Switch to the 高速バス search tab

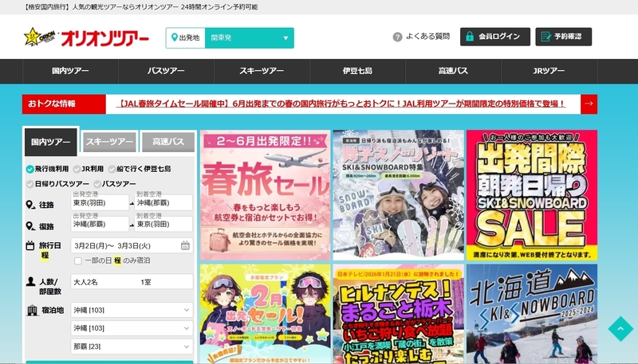168,142
